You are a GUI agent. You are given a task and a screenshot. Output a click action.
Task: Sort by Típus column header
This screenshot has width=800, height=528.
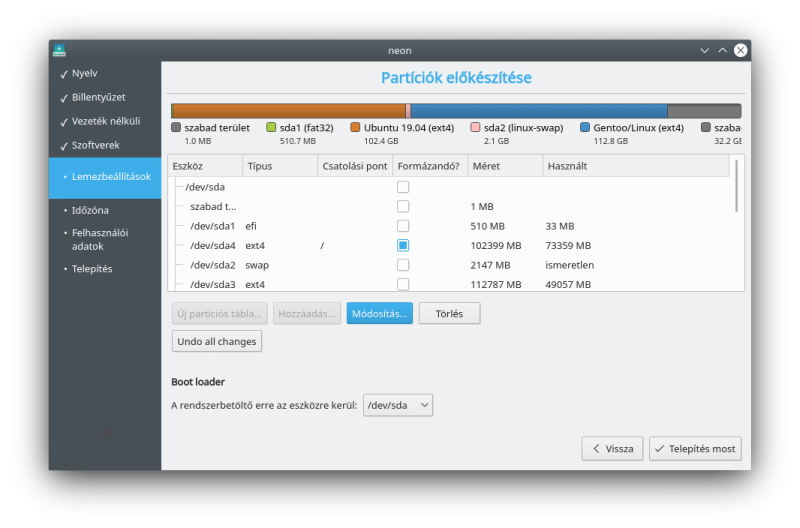tap(280, 166)
